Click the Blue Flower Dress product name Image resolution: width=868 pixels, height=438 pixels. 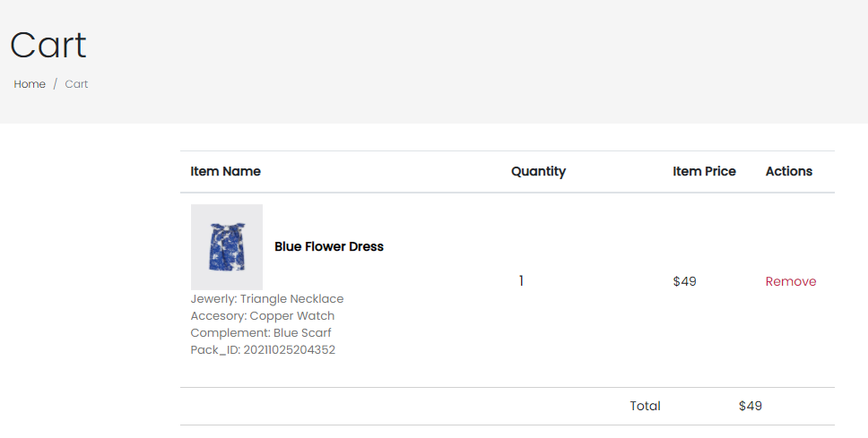(x=328, y=246)
